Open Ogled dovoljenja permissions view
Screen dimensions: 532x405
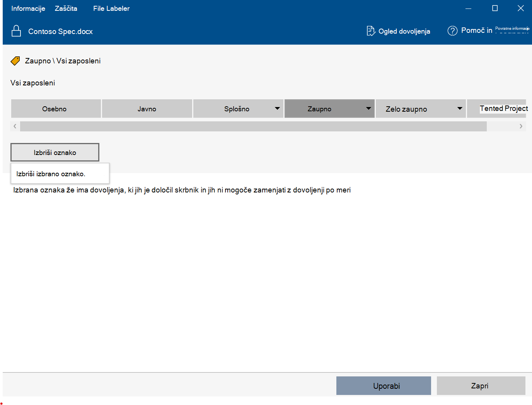(399, 31)
